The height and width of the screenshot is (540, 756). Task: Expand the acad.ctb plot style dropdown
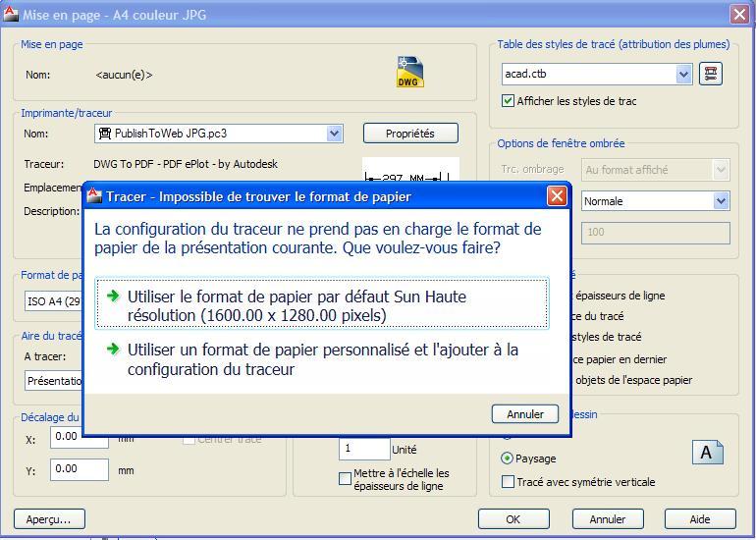(683, 74)
